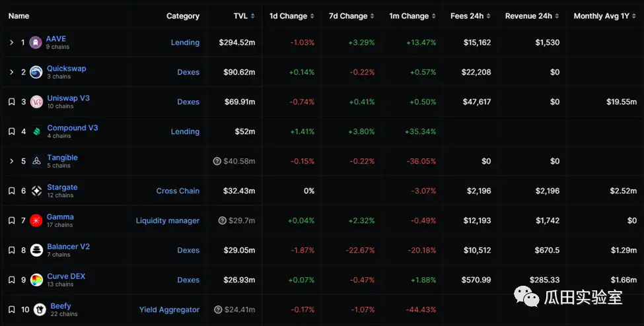Click the Compound V3 green logo
This screenshot has height=326, width=644.
[37, 131]
